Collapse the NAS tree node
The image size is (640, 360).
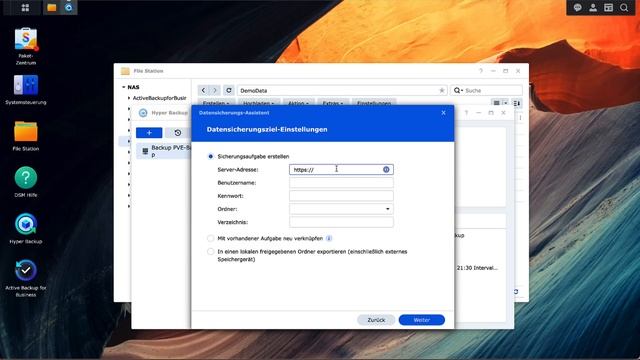pos(124,87)
